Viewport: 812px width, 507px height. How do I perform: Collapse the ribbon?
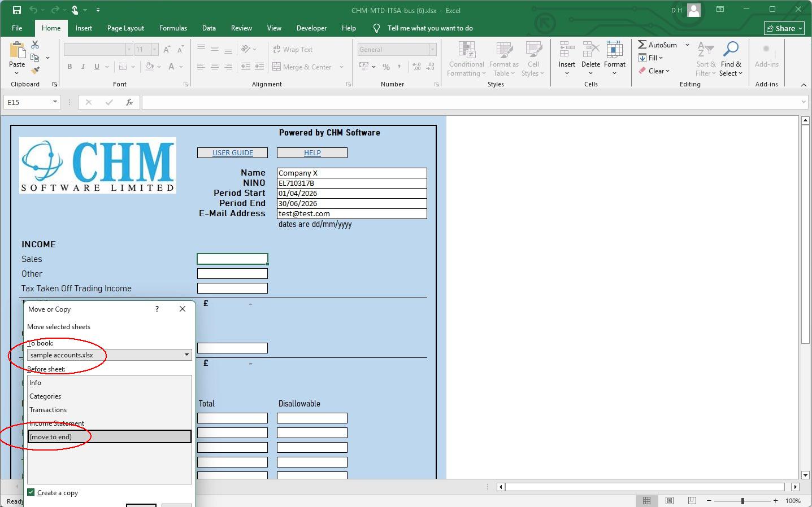[804, 85]
